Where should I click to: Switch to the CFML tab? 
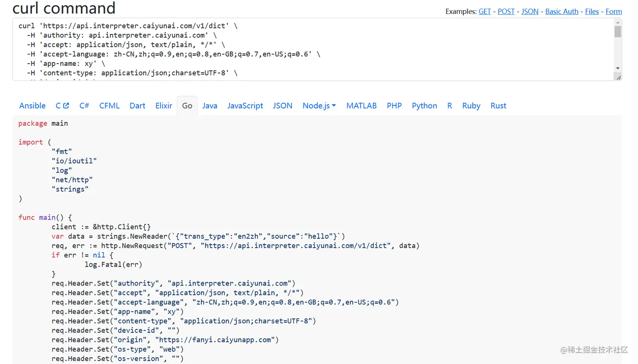(x=109, y=105)
